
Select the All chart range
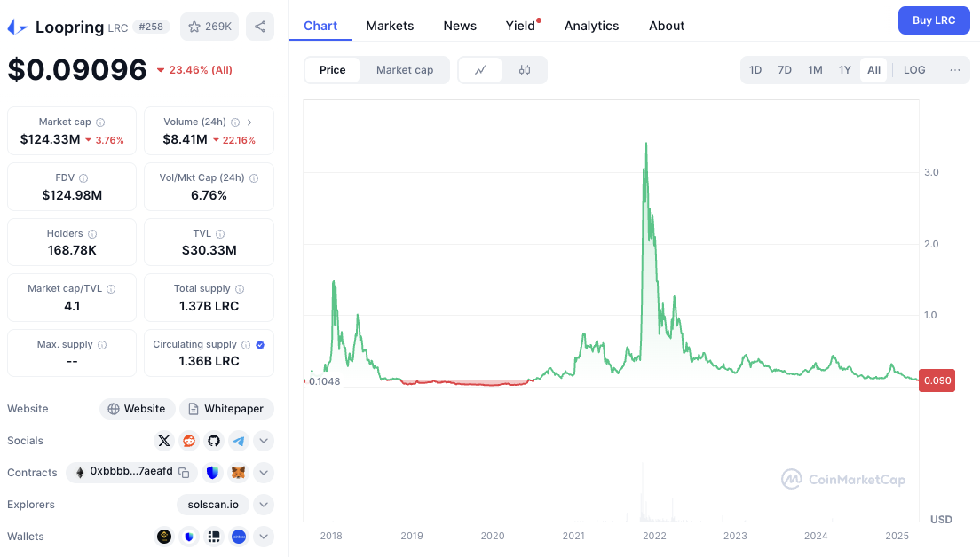[873, 70]
